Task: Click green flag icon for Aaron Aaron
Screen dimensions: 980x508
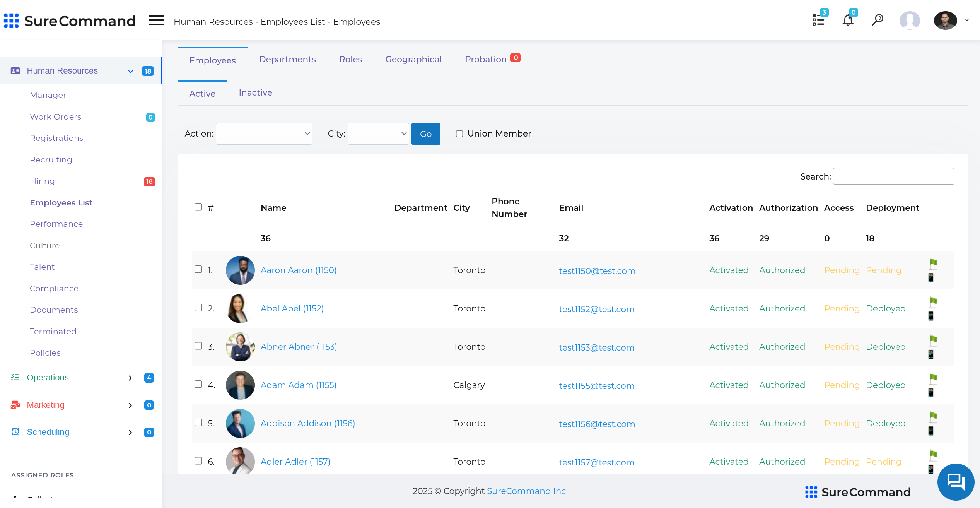Action: point(933,263)
